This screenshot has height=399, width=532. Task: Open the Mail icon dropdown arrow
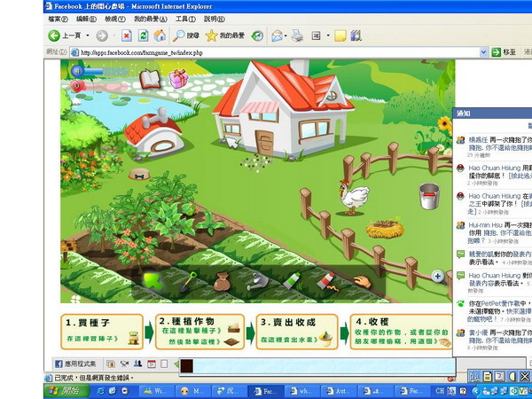pos(286,35)
